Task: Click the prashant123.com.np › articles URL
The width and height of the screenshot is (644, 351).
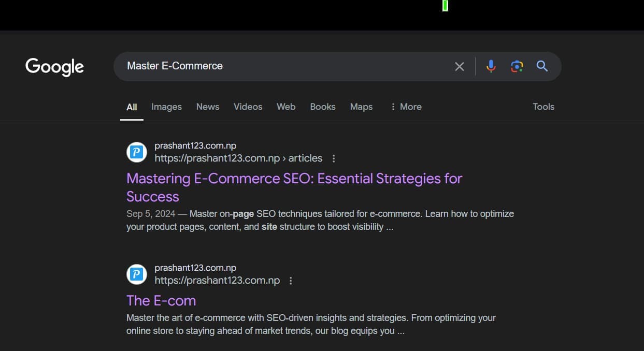Action: [x=238, y=158]
